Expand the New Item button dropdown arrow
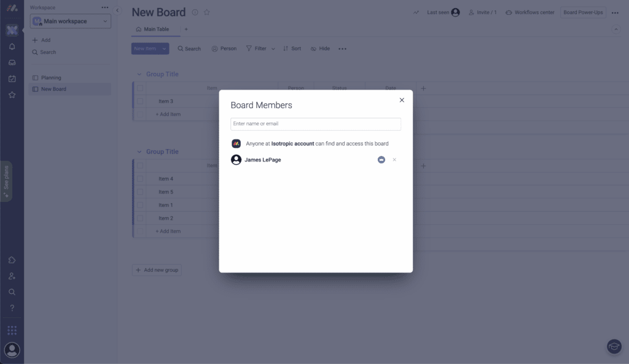The image size is (629, 364). pyautogui.click(x=165, y=48)
